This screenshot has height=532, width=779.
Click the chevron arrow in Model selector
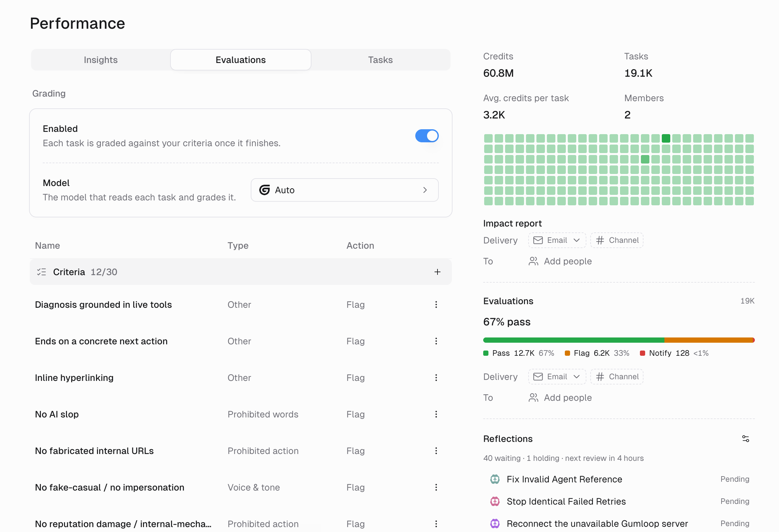coord(425,190)
